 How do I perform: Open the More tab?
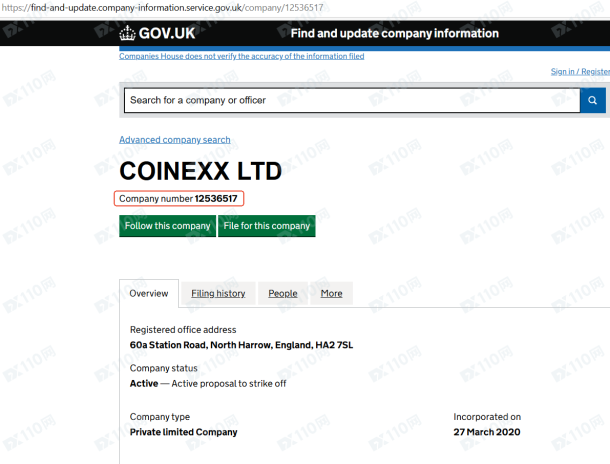point(331,293)
